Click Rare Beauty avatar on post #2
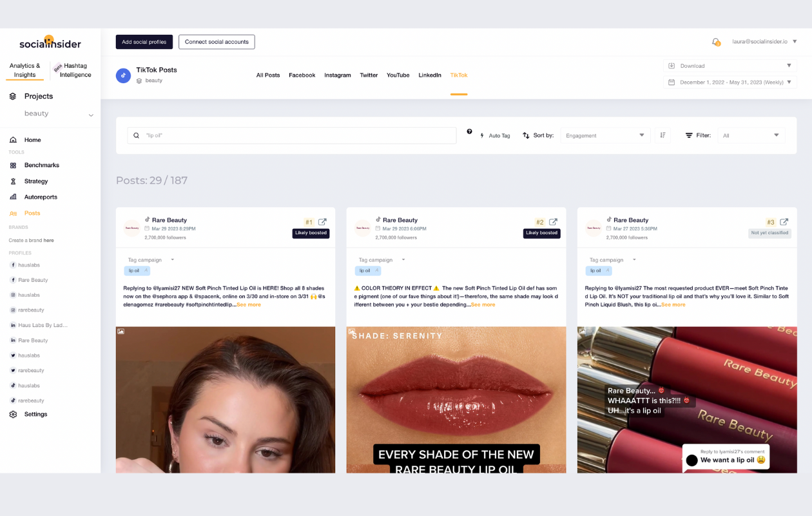Image resolution: width=812 pixels, height=516 pixels. click(x=363, y=228)
